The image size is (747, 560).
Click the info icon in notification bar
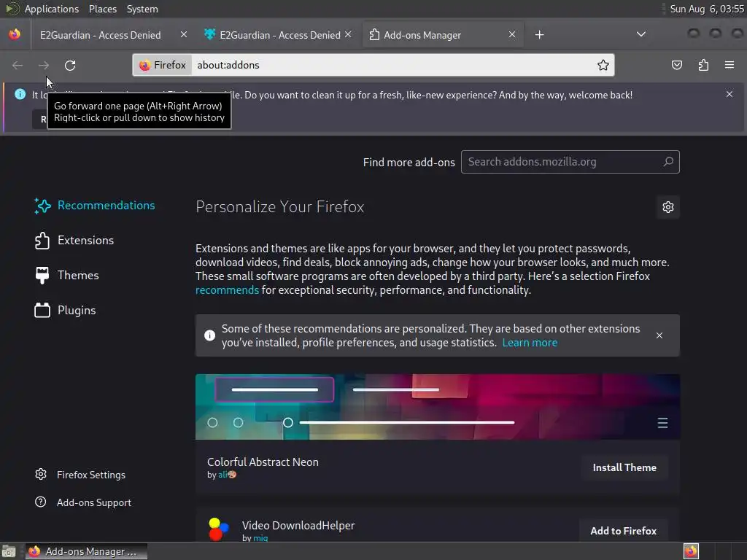[x=20, y=94]
